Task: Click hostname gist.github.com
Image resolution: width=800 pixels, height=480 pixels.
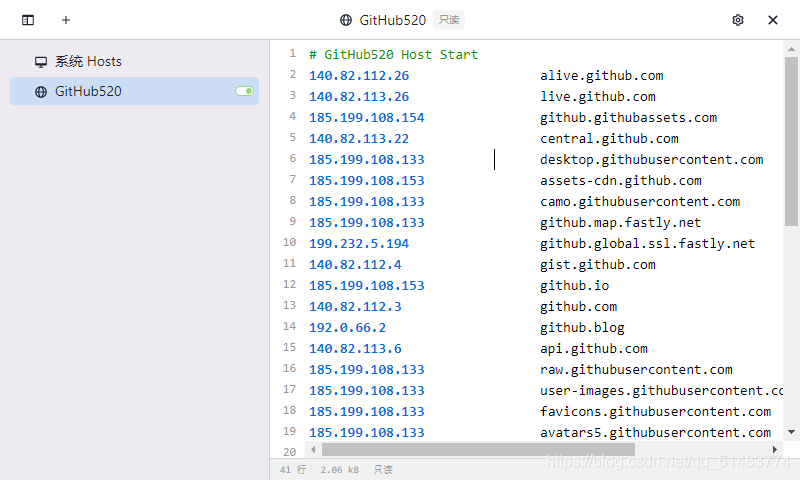Action: (x=598, y=264)
